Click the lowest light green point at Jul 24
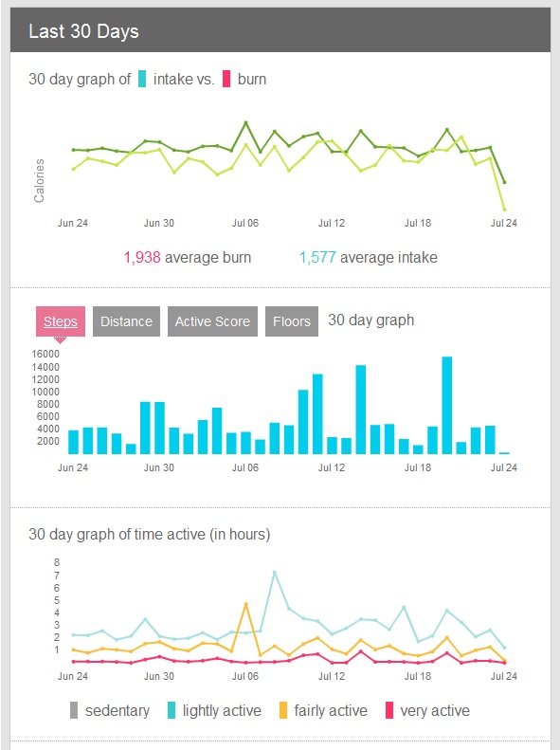 tap(504, 209)
